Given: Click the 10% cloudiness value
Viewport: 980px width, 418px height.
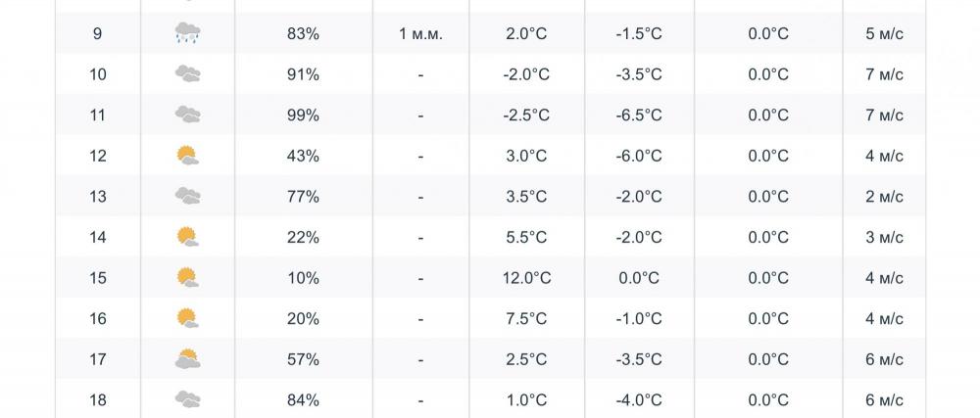Looking at the screenshot, I should pos(303,278).
